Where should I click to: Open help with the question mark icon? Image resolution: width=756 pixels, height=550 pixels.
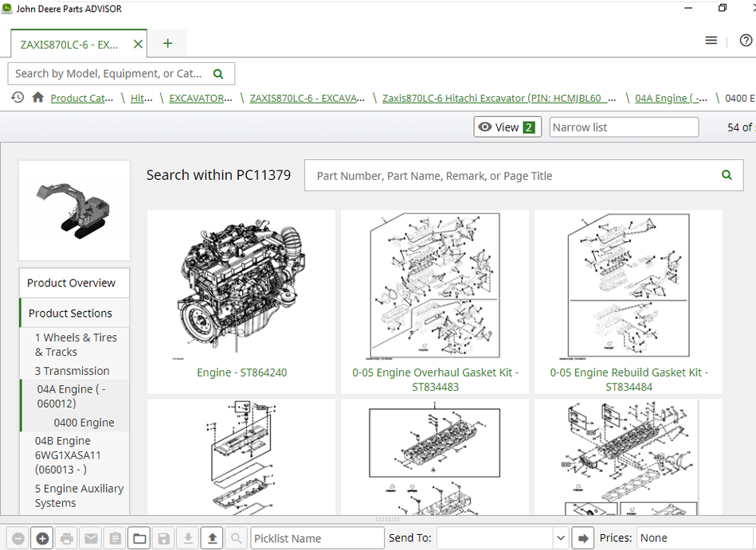[746, 41]
